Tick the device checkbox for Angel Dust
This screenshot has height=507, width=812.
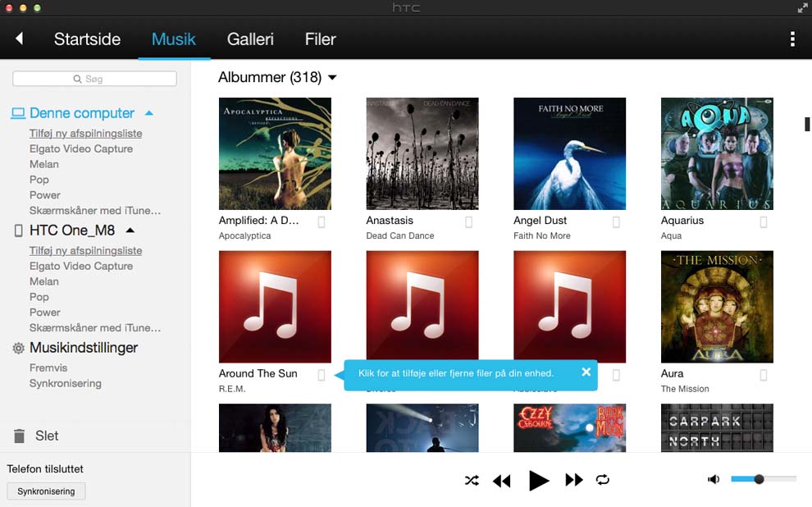pyautogui.click(x=616, y=222)
